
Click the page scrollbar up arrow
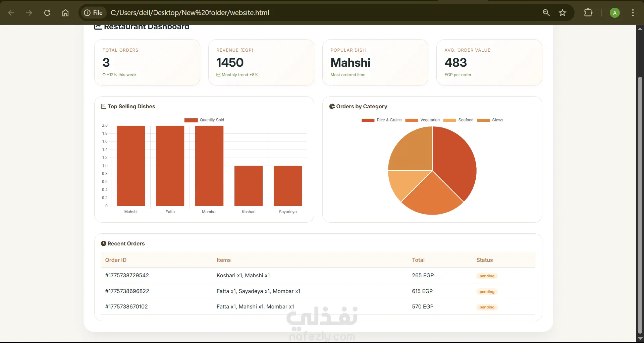pos(640,29)
